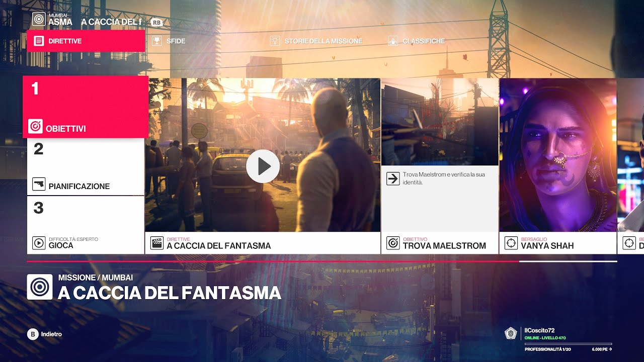Open A Caccia del Fantasma briefing tile

[x=263, y=166]
